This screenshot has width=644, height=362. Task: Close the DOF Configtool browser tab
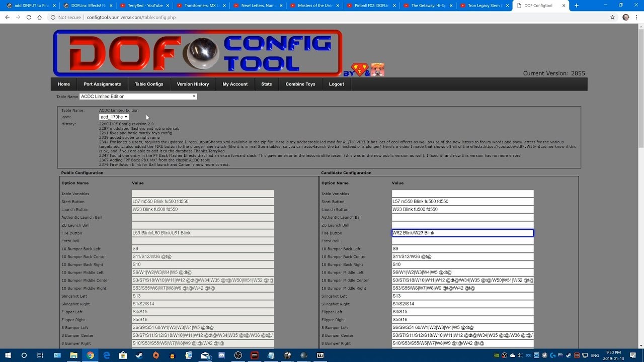pos(563,6)
